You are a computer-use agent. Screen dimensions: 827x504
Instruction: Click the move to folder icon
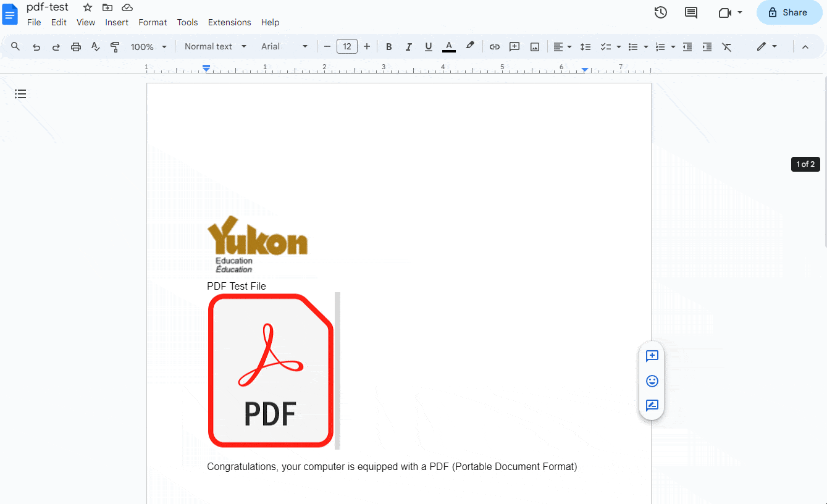(x=107, y=7)
